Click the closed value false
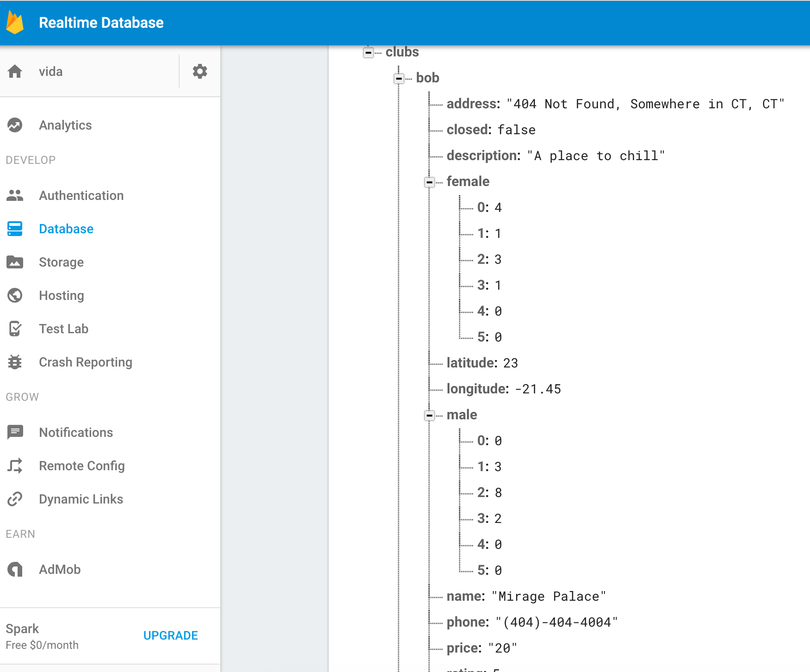This screenshot has width=810, height=672. 517,130
